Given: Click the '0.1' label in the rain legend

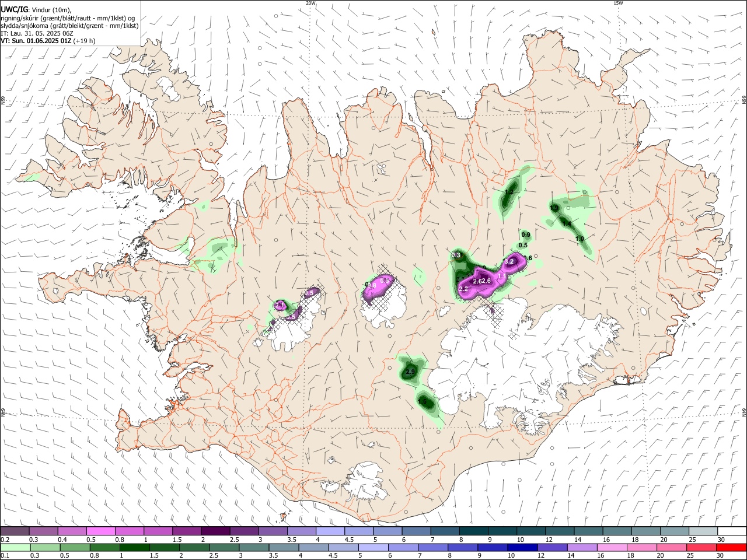Looking at the screenshot, I should click(x=5, y=556).
